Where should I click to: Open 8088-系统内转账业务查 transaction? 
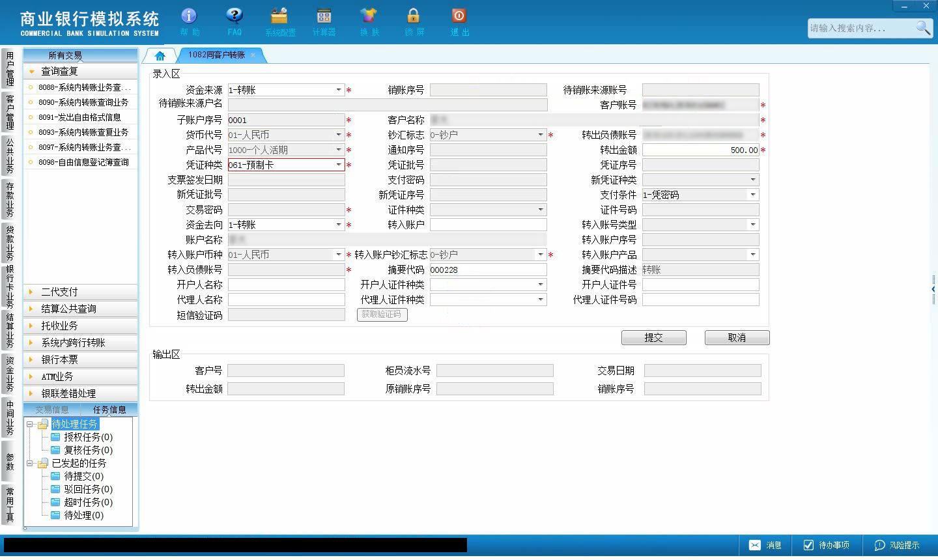pyautogui.click(x=81, y=87)
